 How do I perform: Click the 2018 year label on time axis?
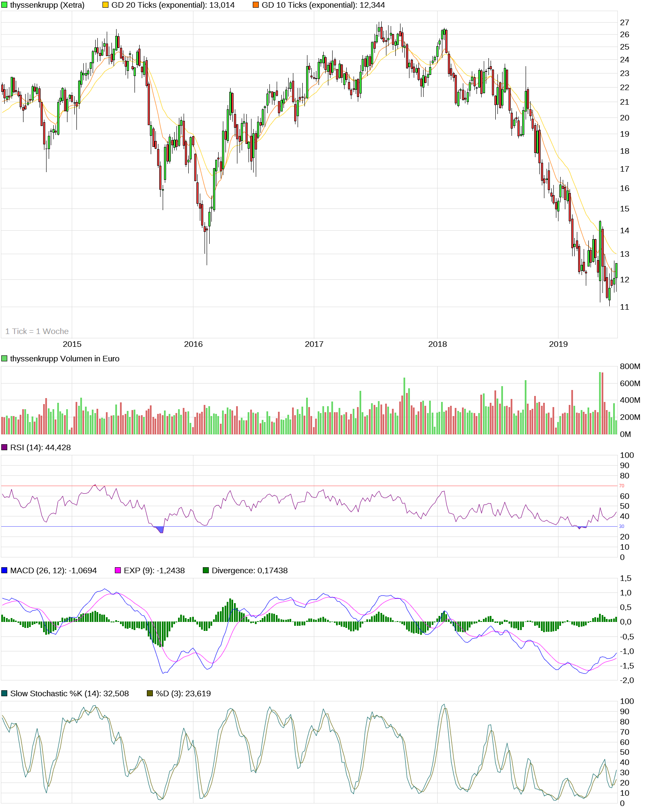click(x=438, y=344)
